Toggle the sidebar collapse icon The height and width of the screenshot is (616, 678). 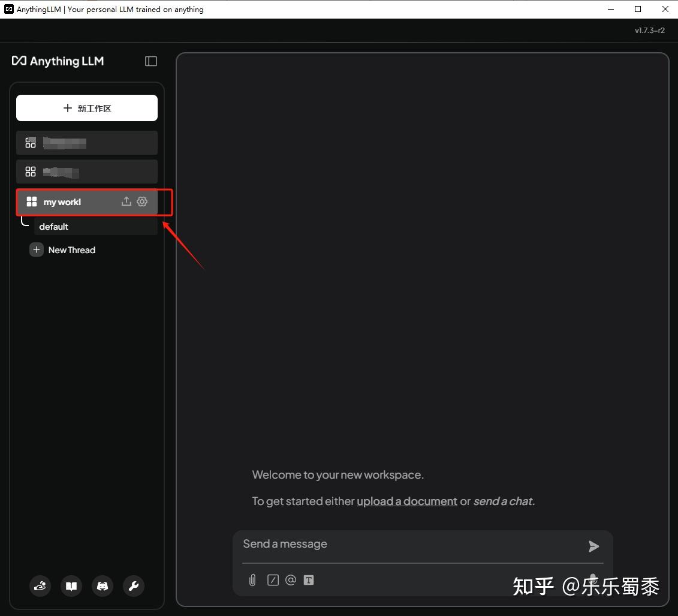[151, 61]
